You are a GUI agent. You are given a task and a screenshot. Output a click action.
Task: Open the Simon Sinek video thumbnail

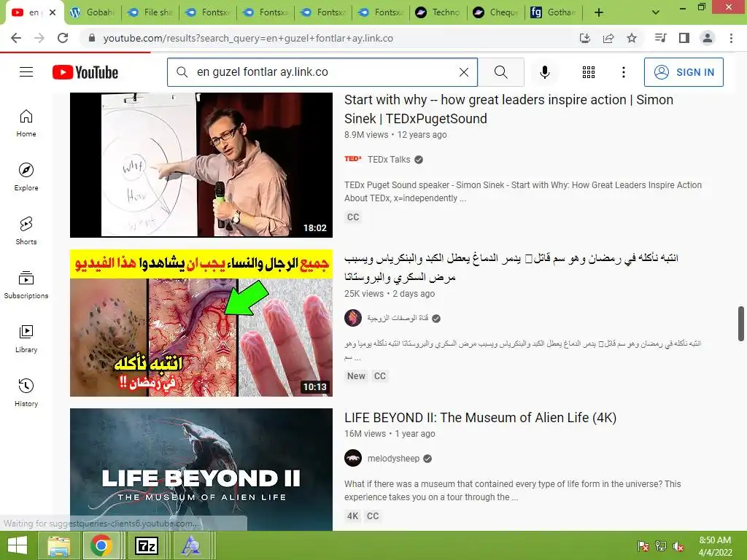coord(201,165)
